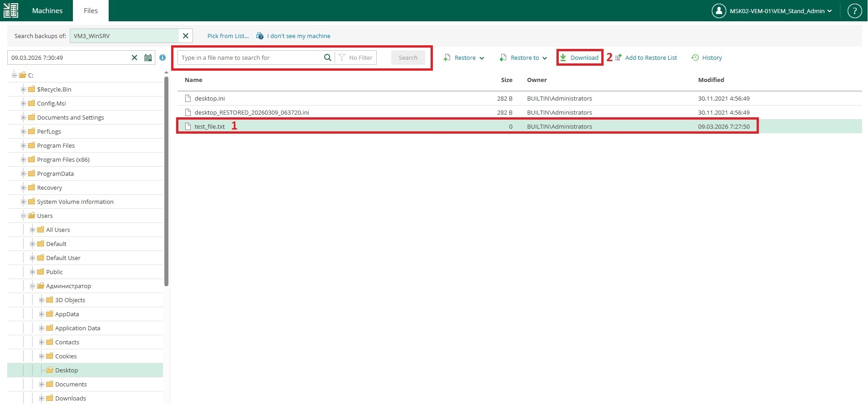Open the Machines tab
The height and width of the screenshot is (405, 868).
(x=47, y=10)
